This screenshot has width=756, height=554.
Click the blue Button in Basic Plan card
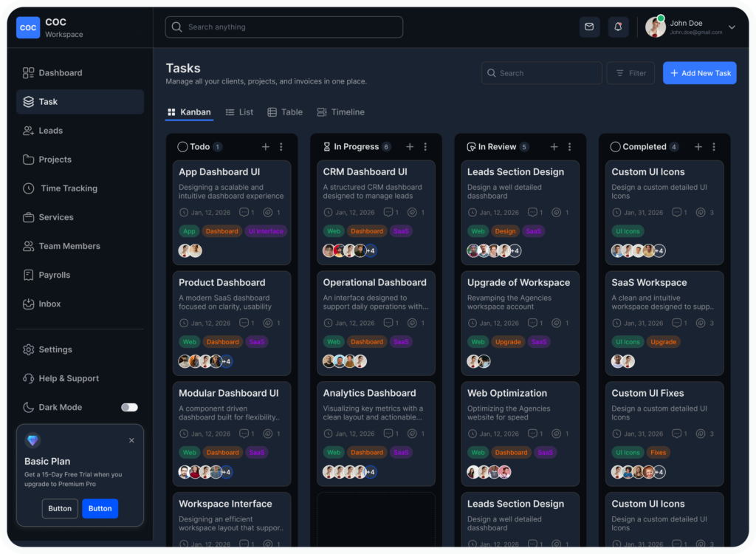click(100, 508)
